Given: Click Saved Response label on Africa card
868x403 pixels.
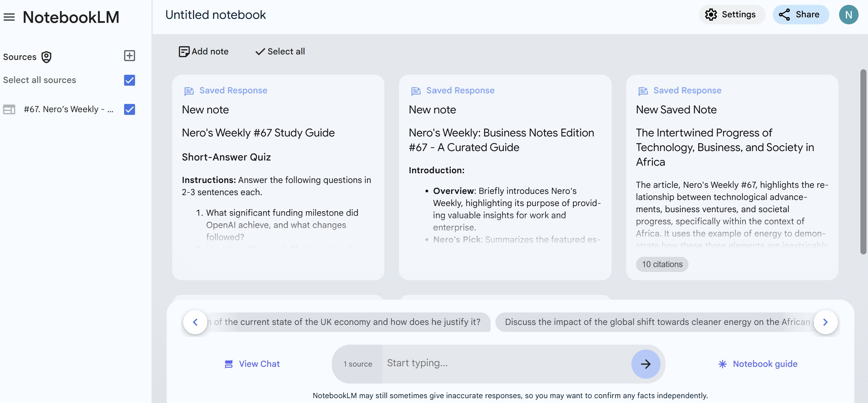Looking at the screenshot, I should click(687, 91).
